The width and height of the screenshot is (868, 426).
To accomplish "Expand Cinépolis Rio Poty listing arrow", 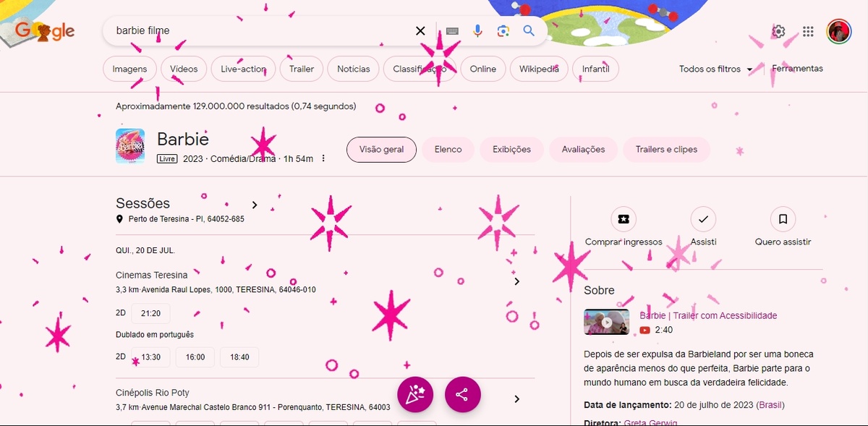I will pos(516,399).
